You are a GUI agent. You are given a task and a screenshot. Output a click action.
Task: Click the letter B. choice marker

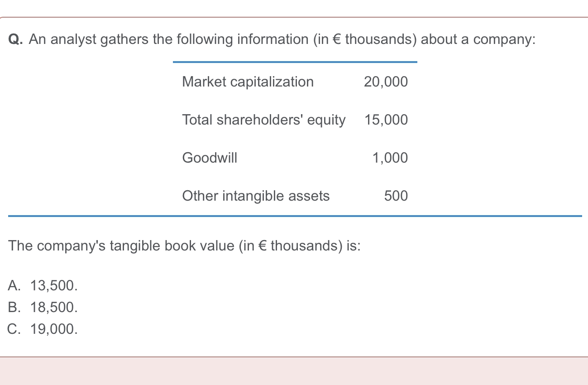14,307
